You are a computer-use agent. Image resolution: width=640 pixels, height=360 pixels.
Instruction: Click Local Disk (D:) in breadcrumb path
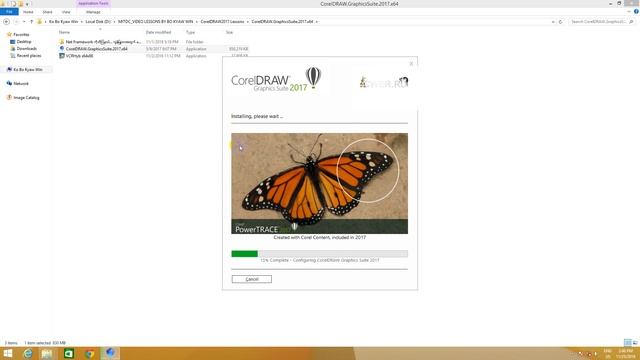pos(98,22)
